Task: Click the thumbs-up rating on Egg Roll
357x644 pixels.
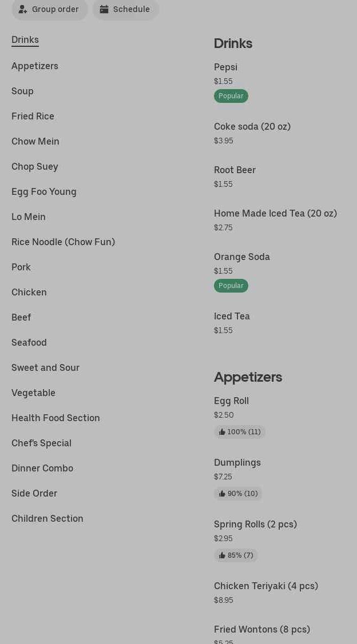Action: click(240, 432)
